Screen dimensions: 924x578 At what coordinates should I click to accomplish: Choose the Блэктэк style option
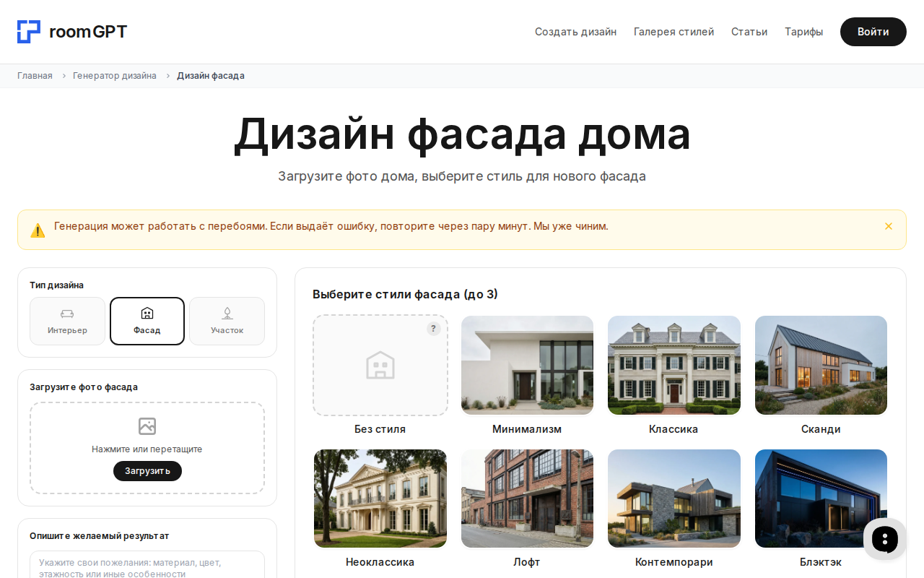[821, 498]
